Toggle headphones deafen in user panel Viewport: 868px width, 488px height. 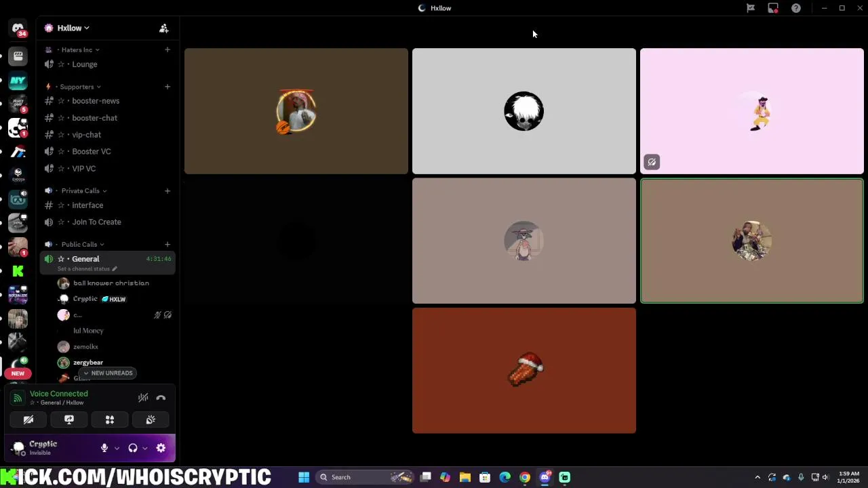click(133, 448)
